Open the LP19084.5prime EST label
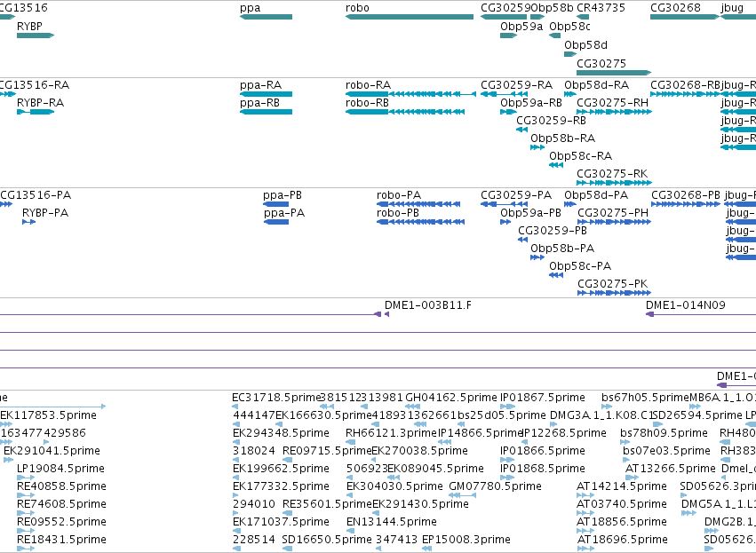Screen dimensions: 756x553 [60, 468]
